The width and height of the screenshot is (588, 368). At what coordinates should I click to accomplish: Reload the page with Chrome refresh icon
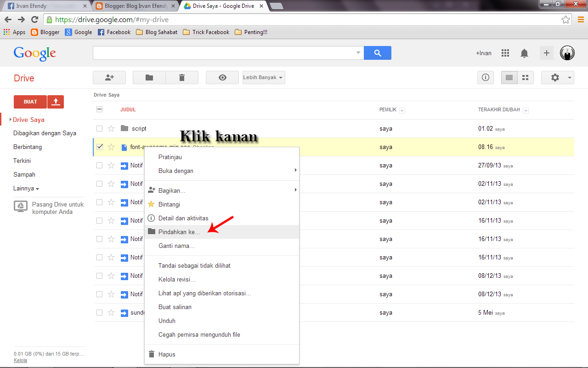pyautogui.click(x=34, y=20)
